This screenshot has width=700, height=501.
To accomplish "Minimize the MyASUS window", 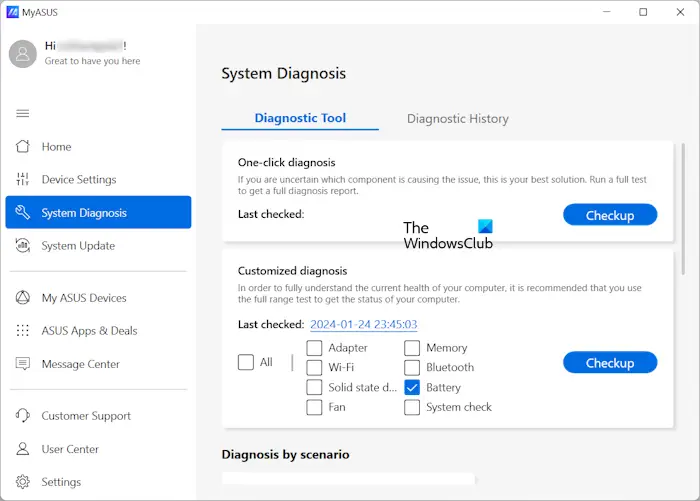I will [x=606, y=12].
